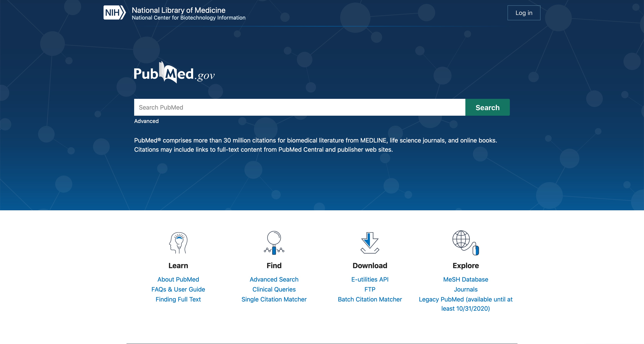This screenshot has width=644, height=344.
Task: Open National Library of Medicine header link
Action: [x=178, y=10]
